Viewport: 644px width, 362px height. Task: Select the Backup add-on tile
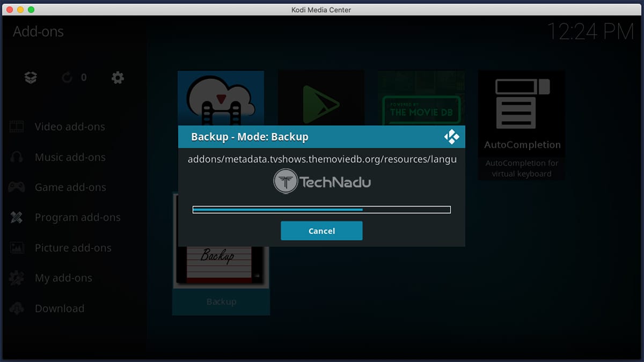[221, 254]
